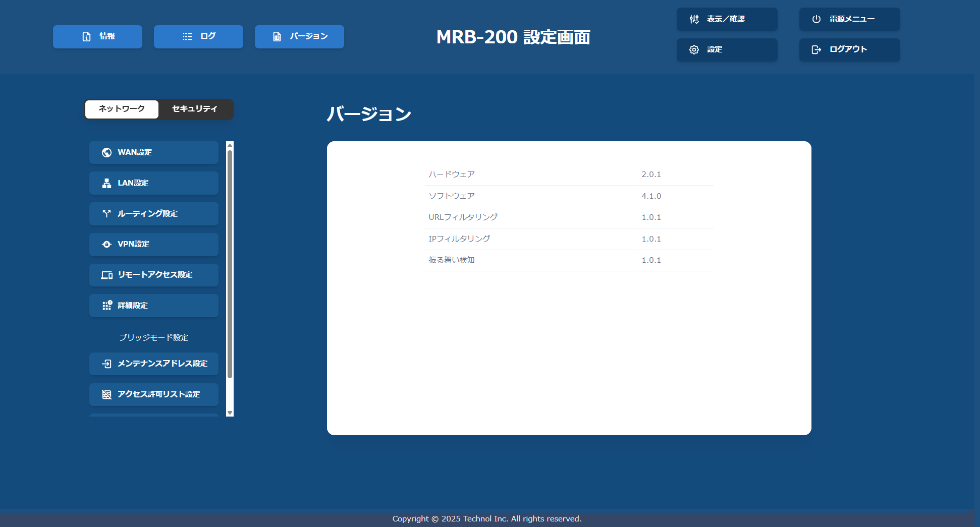Click the globe icon beside WAN設定
Viewport: 980px width, 527px height.
106,152
